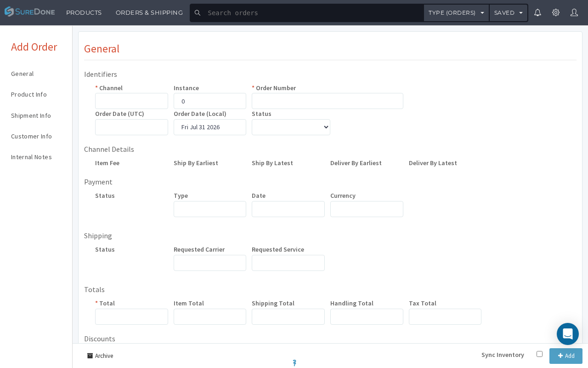588x368 pixels.
Task: Click the Totals section label
Action: point(94,289)
